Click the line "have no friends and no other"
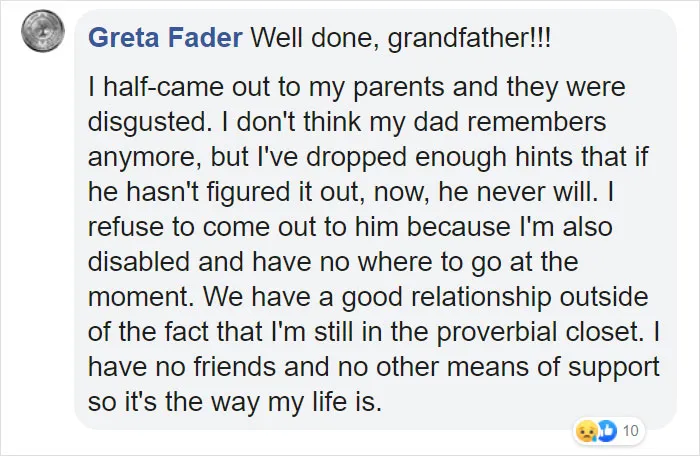This screenshot has height=456, width=700. (374, 367)
